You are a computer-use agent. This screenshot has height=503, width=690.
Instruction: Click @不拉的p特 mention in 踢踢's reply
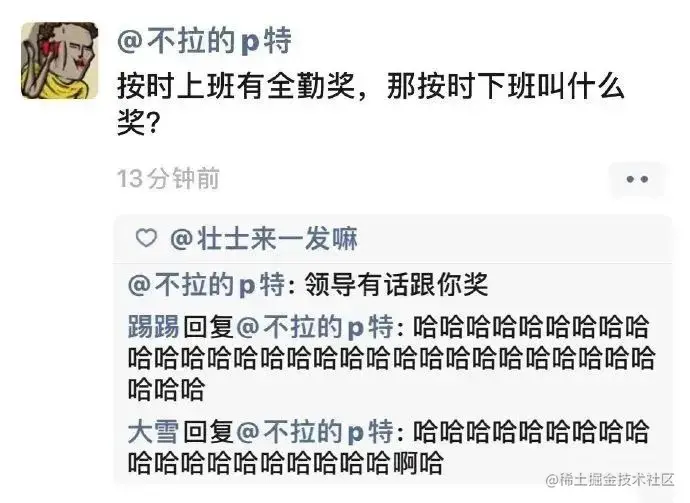[x=315, y=327]
